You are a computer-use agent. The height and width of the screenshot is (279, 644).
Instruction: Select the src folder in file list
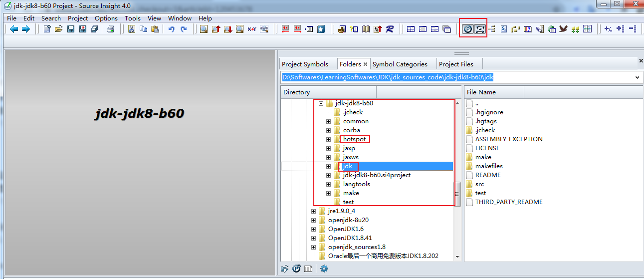tap(479, 184)
